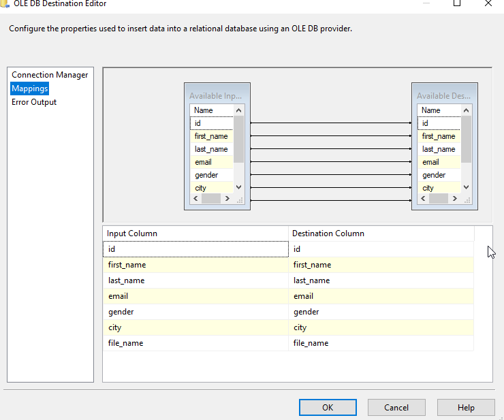Click horizontal scrollbar thumb in Available Destination list

(x=439, y=199)
